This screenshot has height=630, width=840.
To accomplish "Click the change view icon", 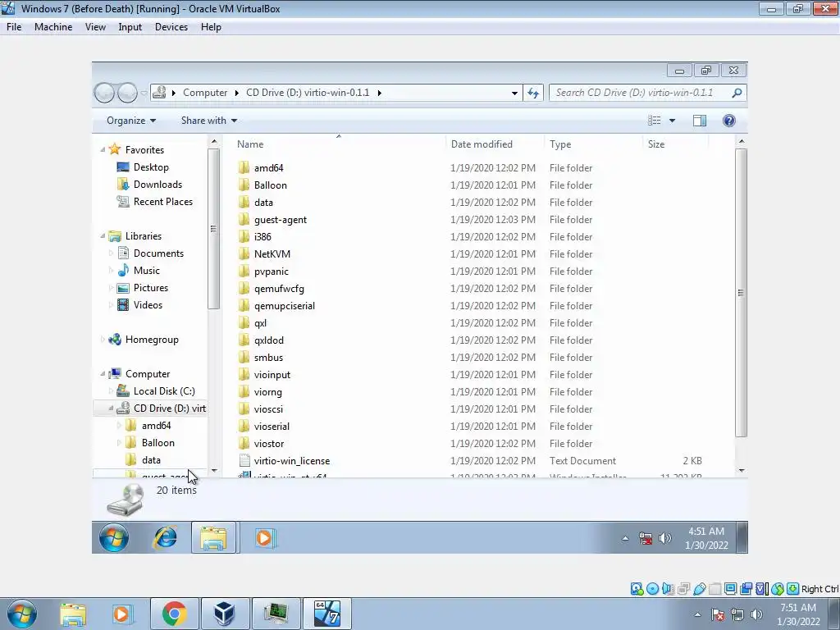I will 654,121.
